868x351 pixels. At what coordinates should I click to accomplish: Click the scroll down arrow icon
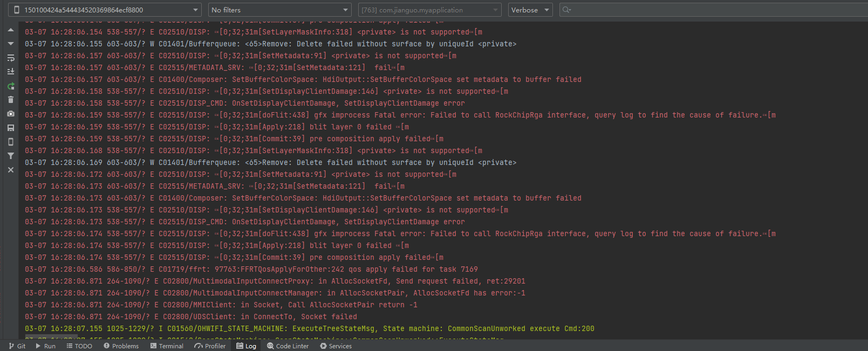(10, 44)
